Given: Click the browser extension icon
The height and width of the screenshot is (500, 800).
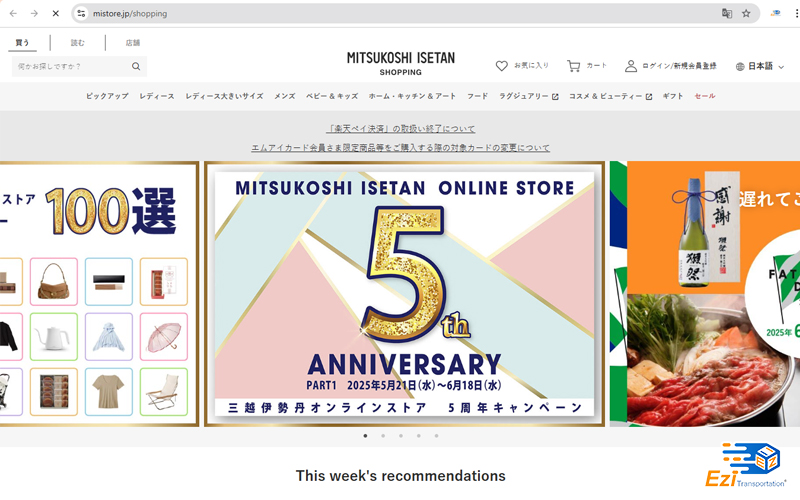Looking at the screenshot, I should tap(776, 14).
